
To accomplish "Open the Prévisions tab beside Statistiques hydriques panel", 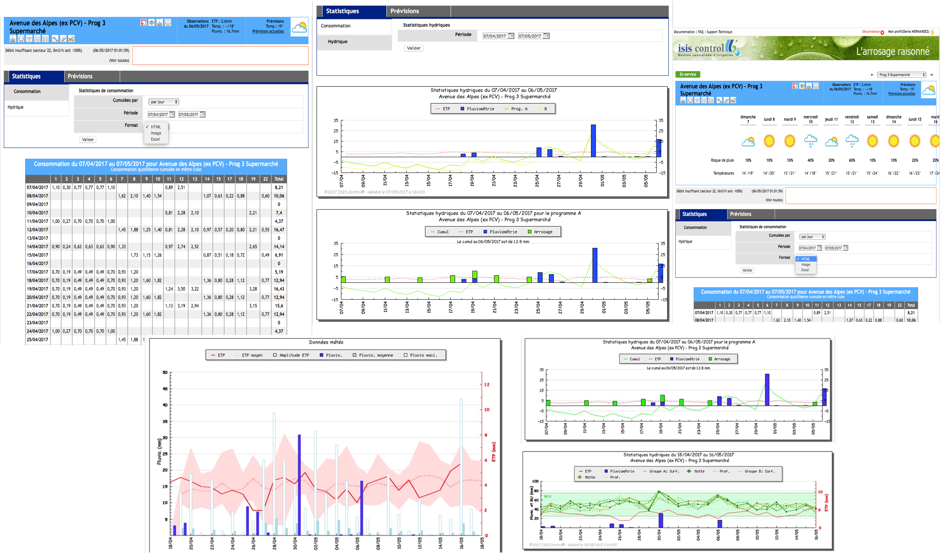I will [x=405, y=11].
